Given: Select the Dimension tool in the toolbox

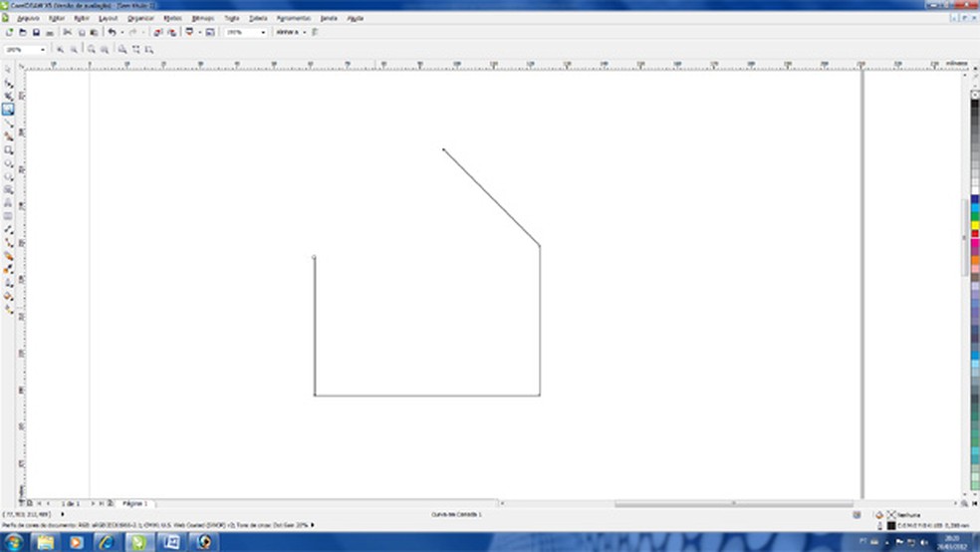Looking at the screenshot, I should point(8,229).
